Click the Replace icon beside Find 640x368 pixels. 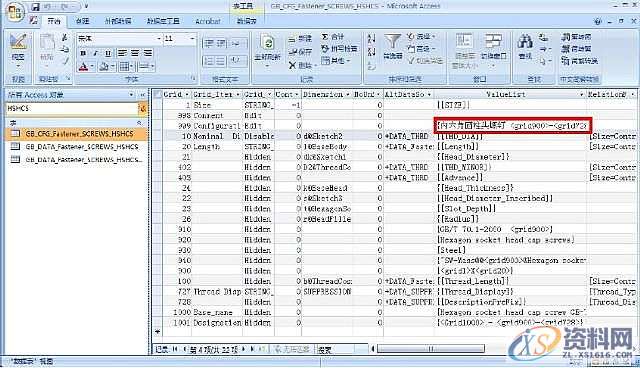(543, 38)
